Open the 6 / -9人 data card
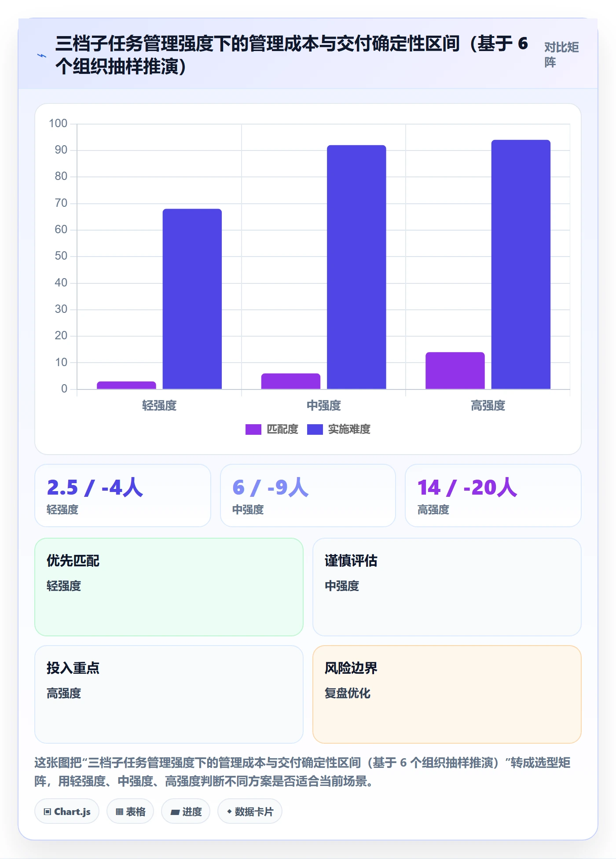616x859 pixels. tap(308, 496)
